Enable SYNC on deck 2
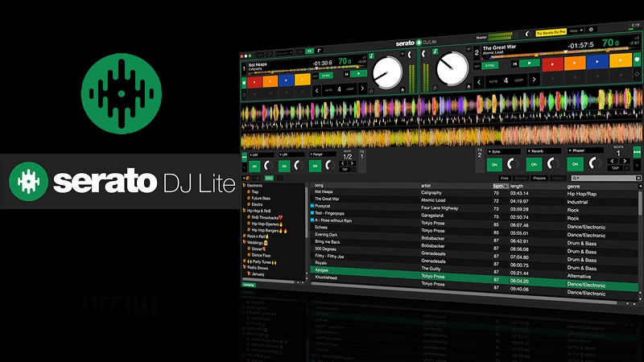 pos(489,66)
